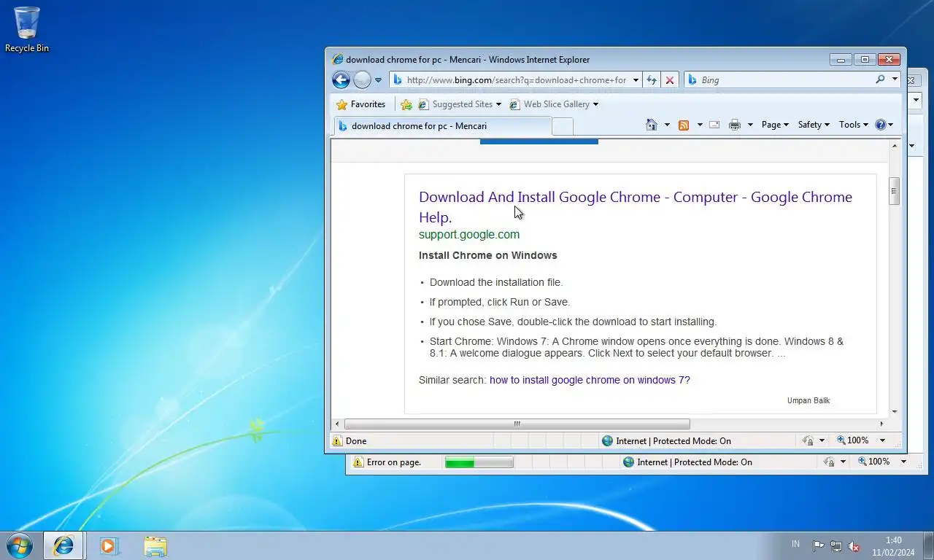
Task: Expand zoom dropdown arrow in front window
Action: [x=882, y=440]
